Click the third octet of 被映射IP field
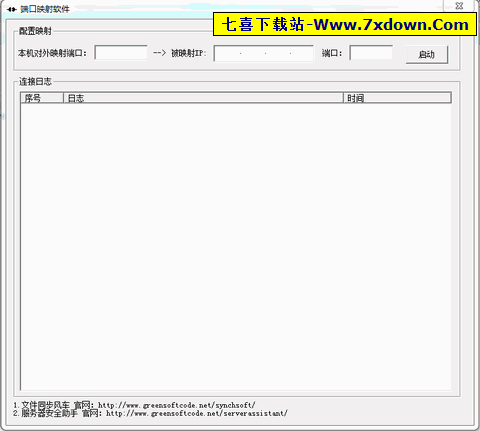The width and height of the screenshot is (480, 431). tap(278, 54)
